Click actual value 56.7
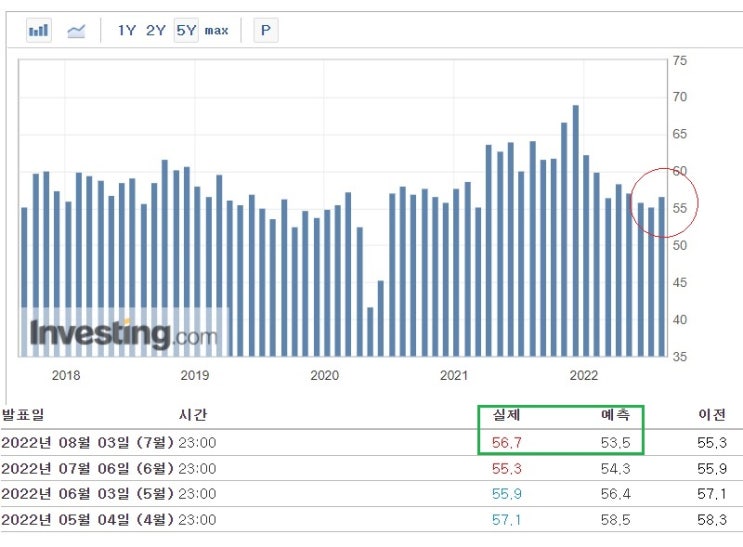 click(507, 443)
